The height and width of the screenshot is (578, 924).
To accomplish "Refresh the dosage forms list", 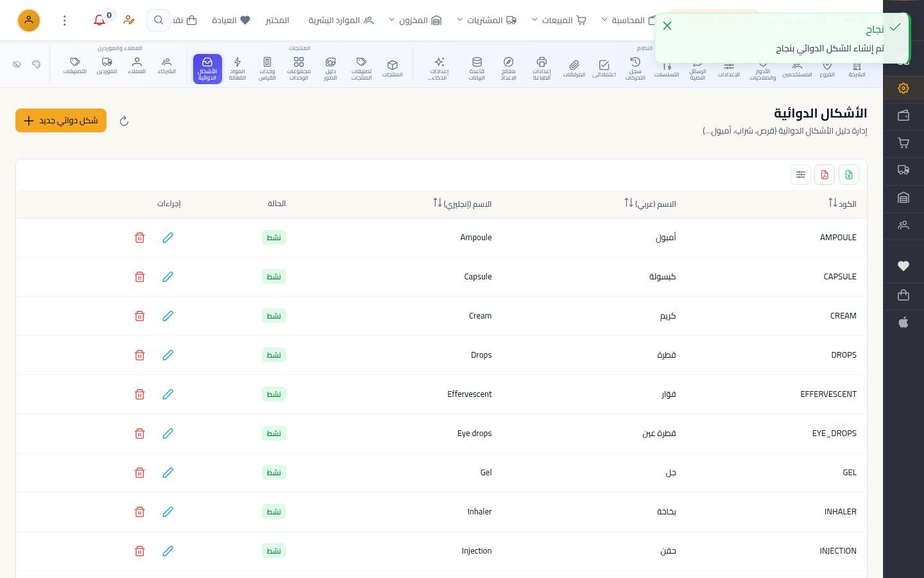I will coord(124,121).
